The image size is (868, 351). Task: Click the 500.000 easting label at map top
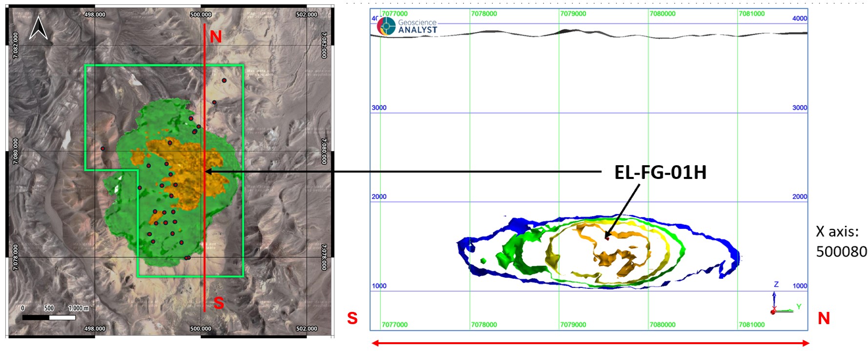click(x=200, y=15)
